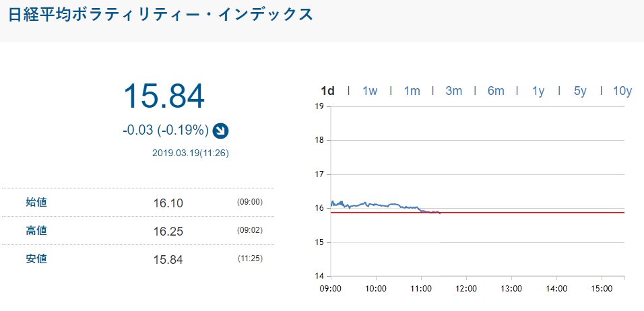This screenshot has height=311, width=644.
Task: Select the 1d chart range tab
Action: [x=327, y=91]
